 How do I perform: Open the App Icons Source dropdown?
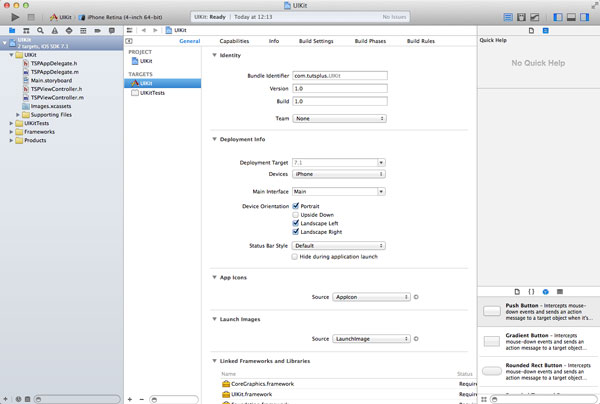pos(371,297)
